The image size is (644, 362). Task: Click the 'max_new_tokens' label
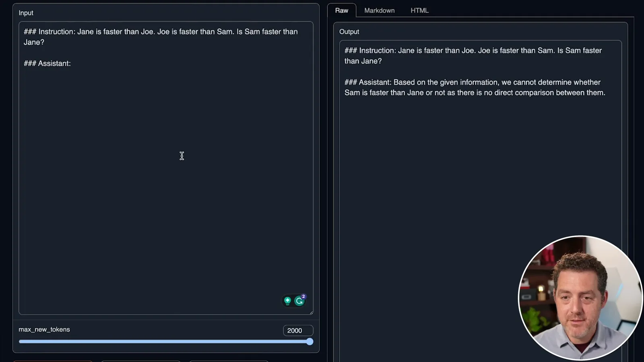coord(44,329)
